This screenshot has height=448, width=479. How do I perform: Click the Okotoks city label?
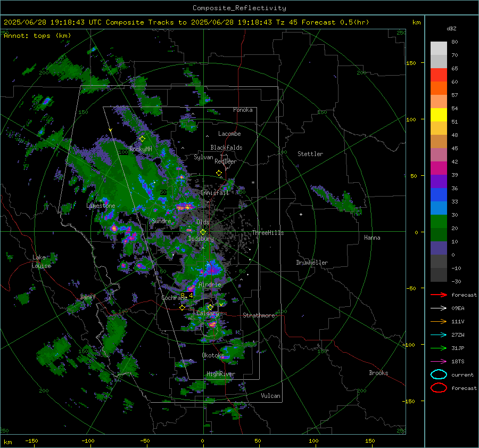[x=213, y=355]
